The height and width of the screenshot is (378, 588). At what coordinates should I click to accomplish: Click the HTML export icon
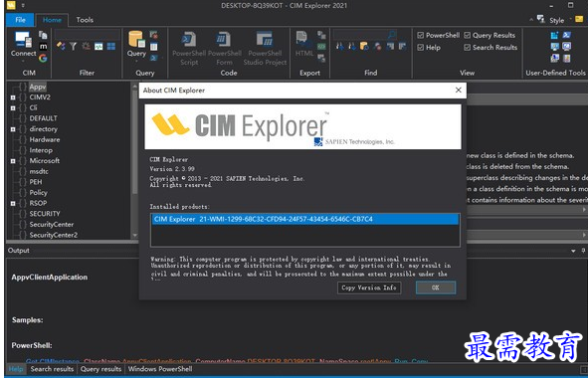[303, 39]
